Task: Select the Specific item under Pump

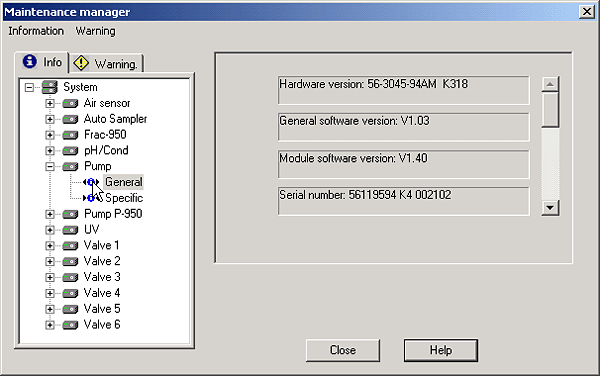Action: (124, 198)
